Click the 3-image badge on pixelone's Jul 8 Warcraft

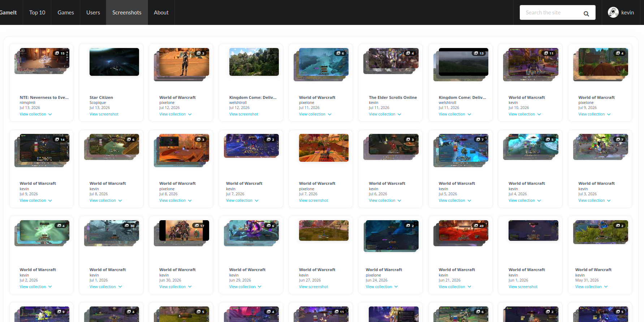point(200,139)
